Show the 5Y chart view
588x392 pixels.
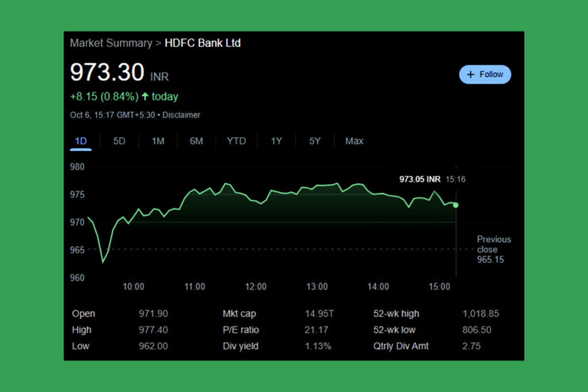314,141
